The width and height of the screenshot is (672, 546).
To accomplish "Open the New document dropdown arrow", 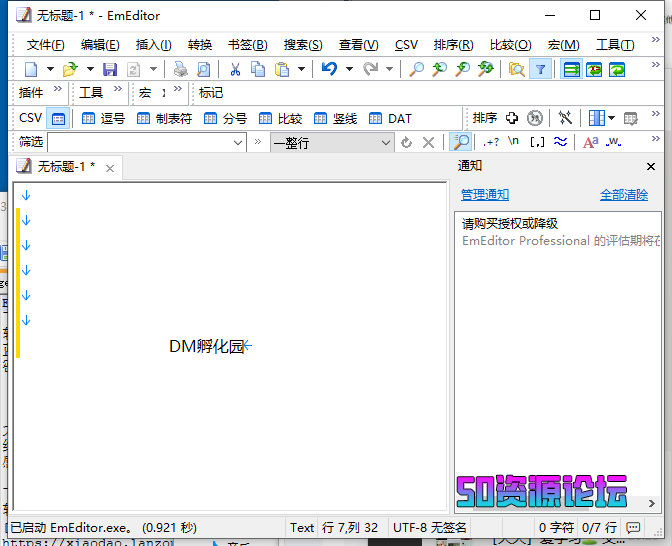I will (50, 69).
